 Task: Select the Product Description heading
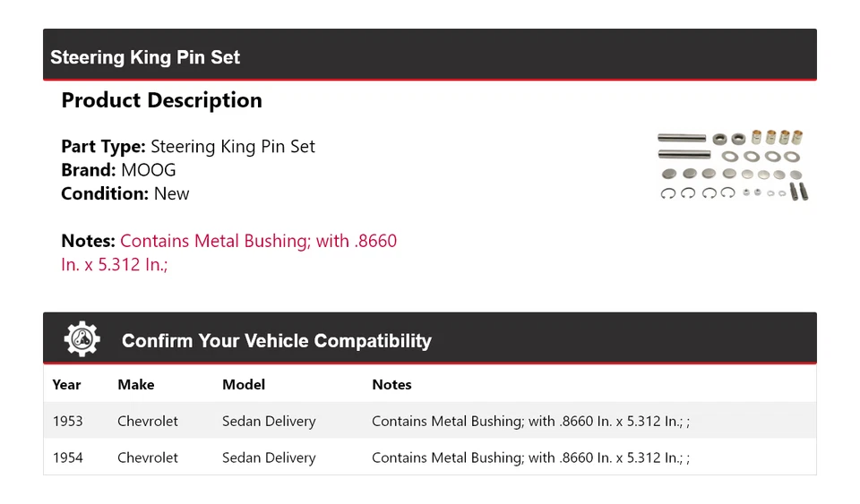click(161, 100)
